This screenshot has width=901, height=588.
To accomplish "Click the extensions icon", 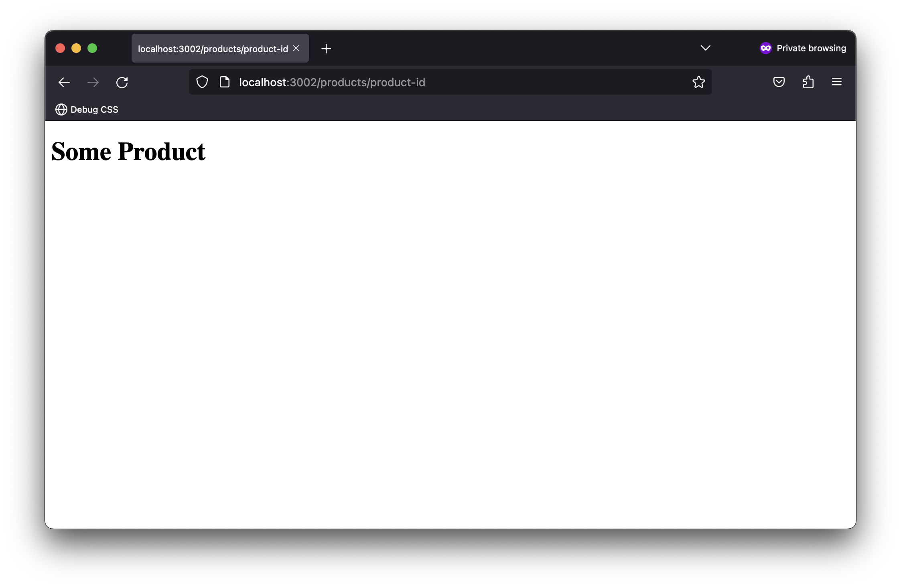I will pyautogui.click(x=808, y=82).
